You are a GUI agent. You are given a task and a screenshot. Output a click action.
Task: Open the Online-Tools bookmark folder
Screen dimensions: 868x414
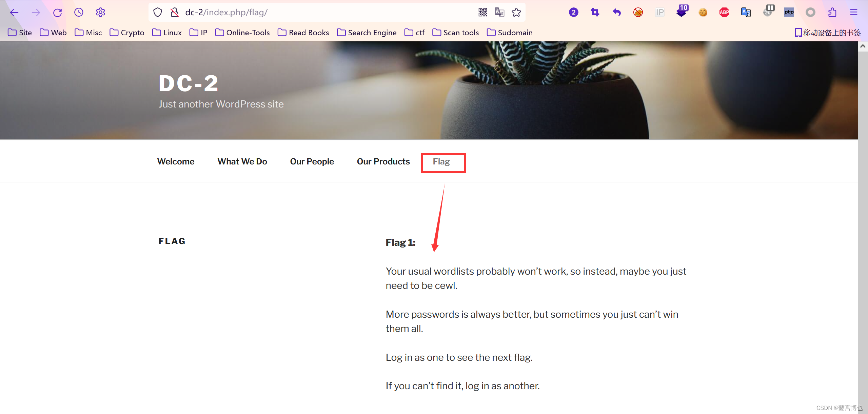click(x=242, y=33)
